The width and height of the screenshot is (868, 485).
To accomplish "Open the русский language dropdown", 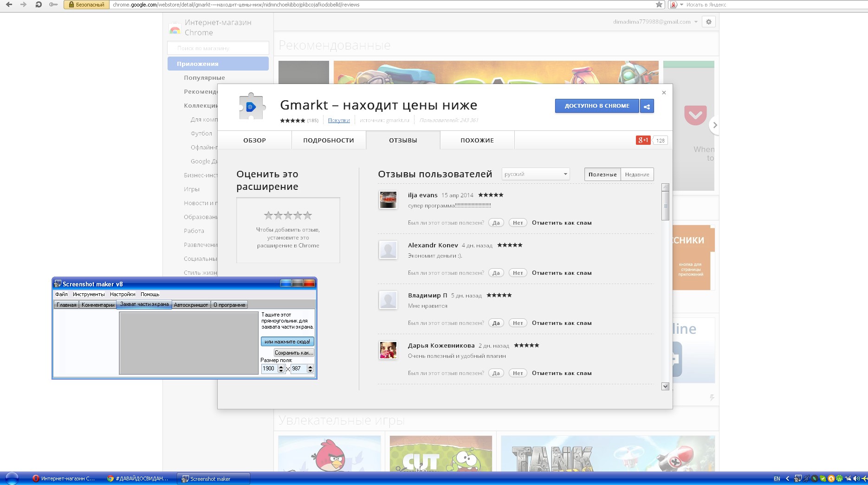I will pyautogui.click(x=536, y=174).
